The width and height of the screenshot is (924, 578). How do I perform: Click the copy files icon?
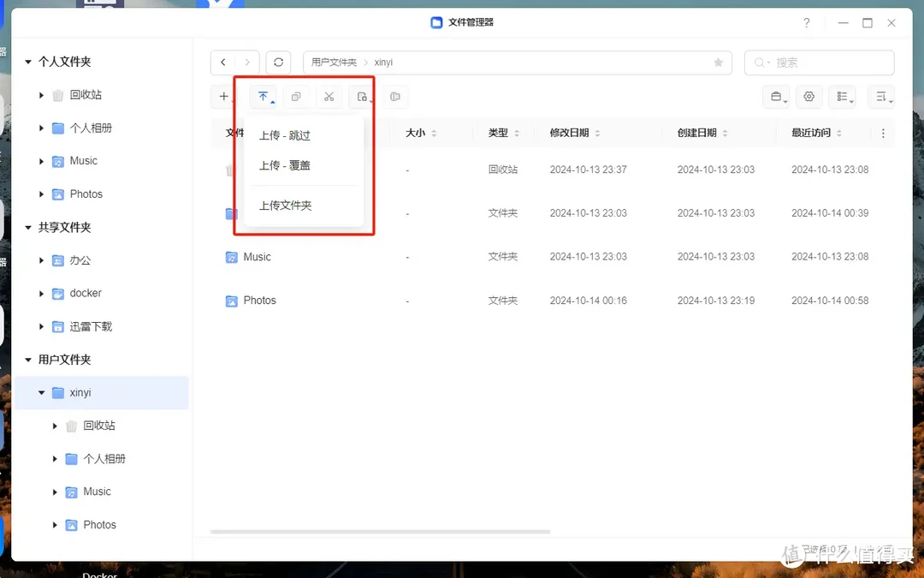[296, 97]
